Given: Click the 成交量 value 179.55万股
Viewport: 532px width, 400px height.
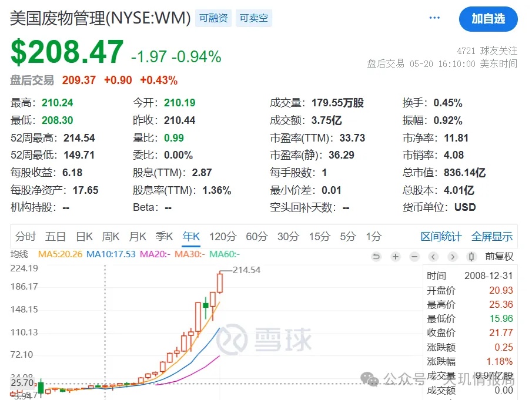Looking at the screenshot, I should coord(337,103).
